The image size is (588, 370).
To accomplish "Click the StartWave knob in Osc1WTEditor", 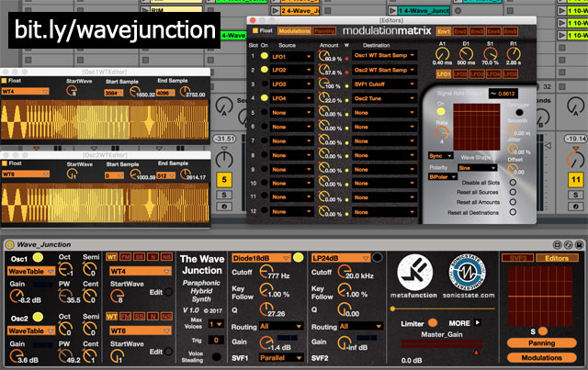I will coord(72,91).
